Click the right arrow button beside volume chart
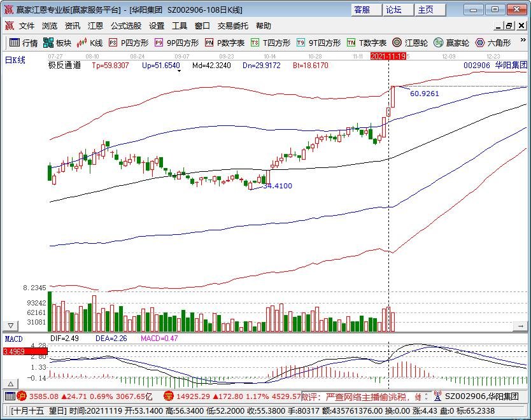The width and height of the screenshot is (531, 420). click(520, 326)
